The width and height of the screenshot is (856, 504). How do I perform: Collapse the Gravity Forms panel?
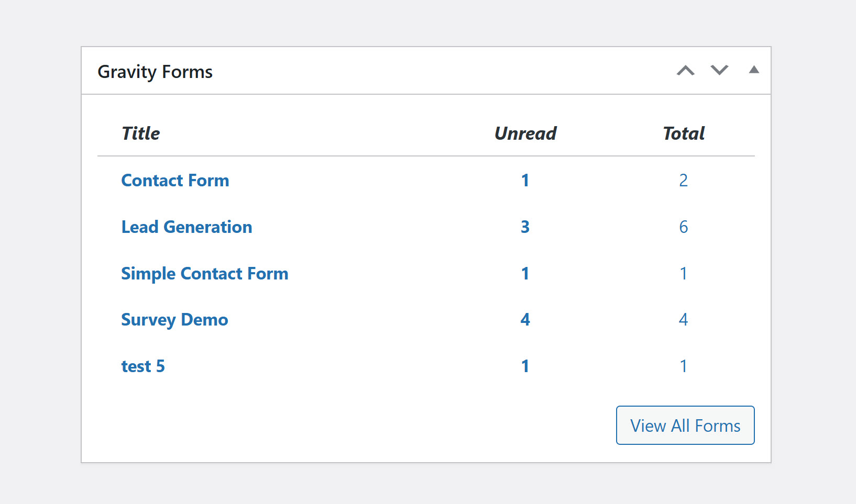[x=754, y=70]
